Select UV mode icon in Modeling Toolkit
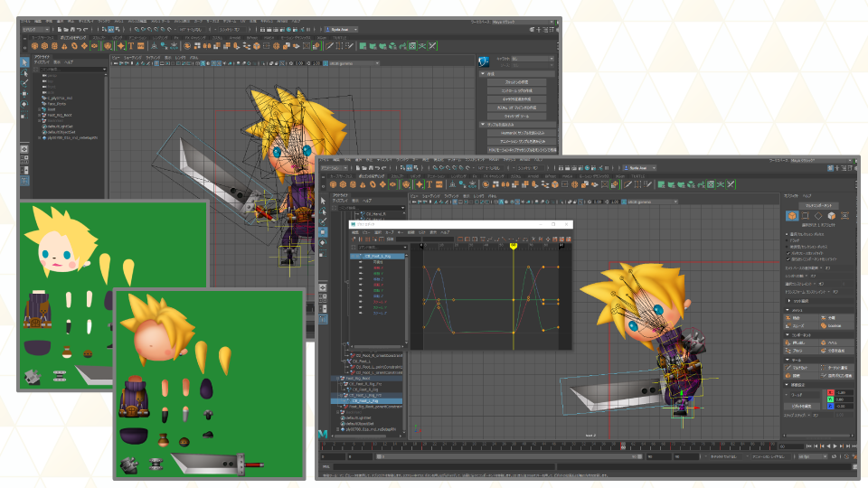Image resolution: width=868 pixels, height=488 pixels. [x=844, y=216]
